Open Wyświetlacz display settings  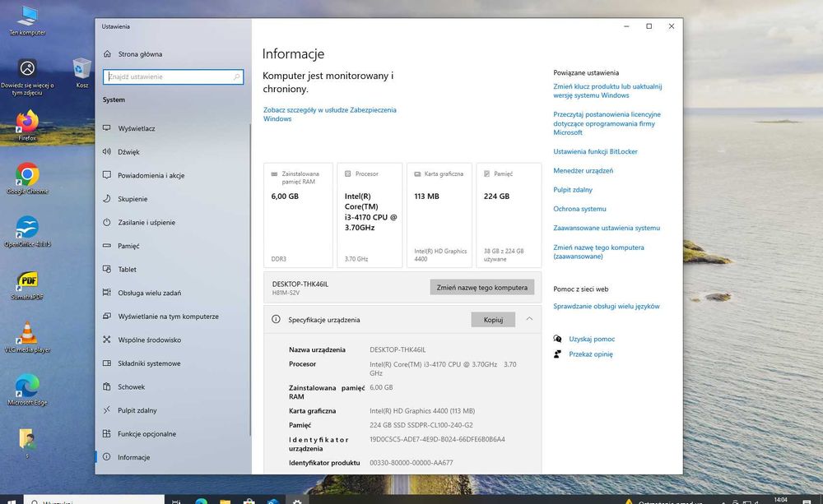[x=136, y=128]
